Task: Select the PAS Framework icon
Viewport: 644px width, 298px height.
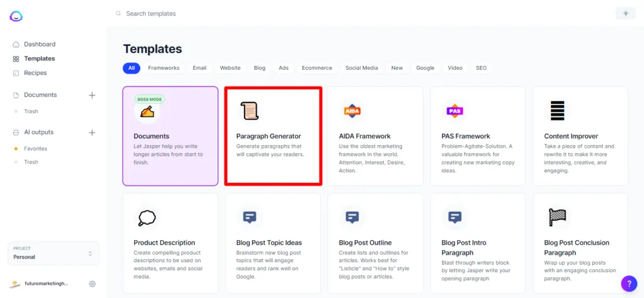Action: [x=455, y=111]
